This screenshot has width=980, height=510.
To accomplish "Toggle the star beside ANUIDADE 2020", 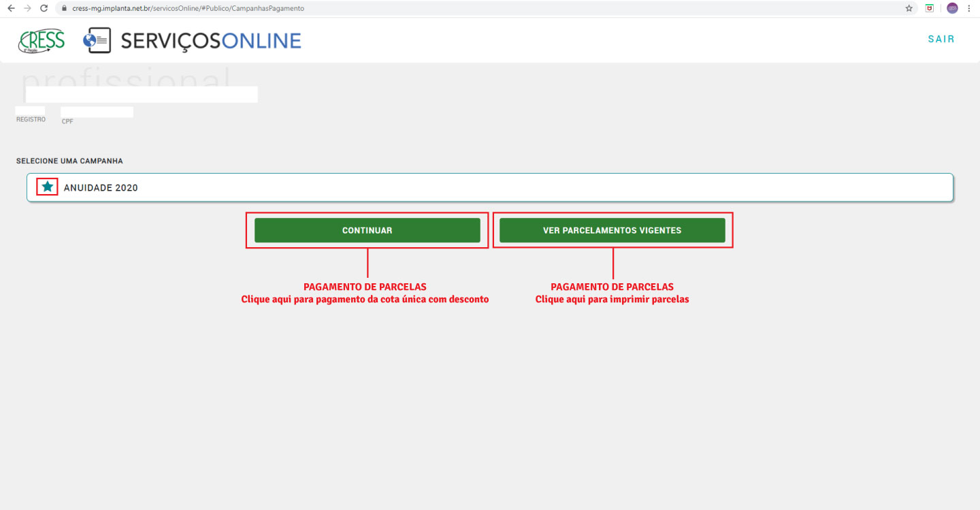I will point(47,187).
